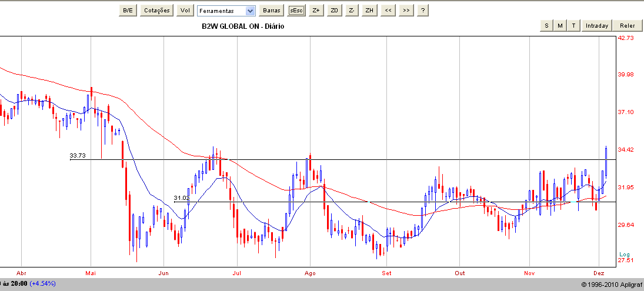Select the T period button
This screenshot has width=644, height=291.
574,25
